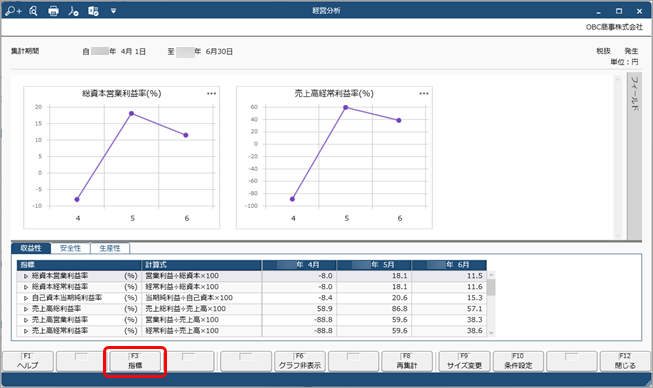Click the chart area scroll-up arrow
653x388 pixels.
click(618, 79)
